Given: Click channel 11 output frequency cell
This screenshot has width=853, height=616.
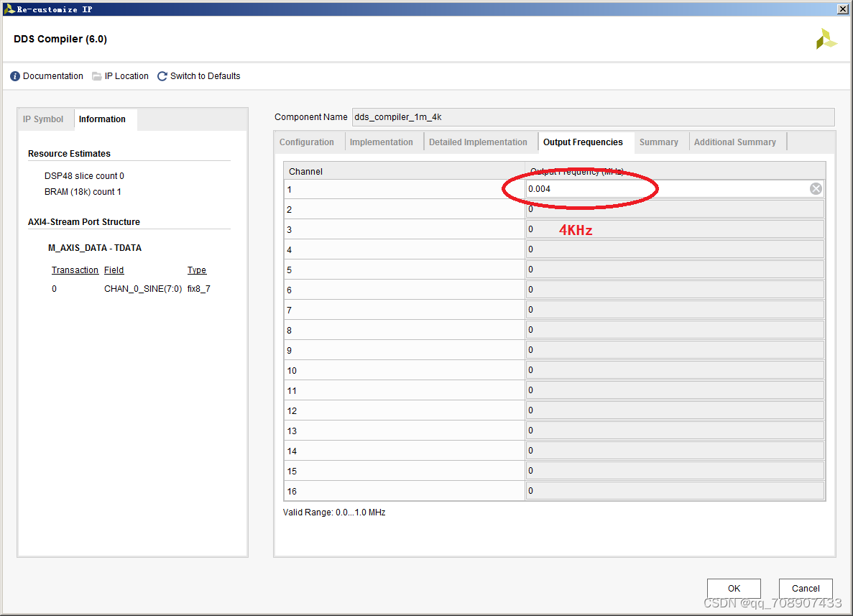Looking at the screenshot, I should pos(675,390).
